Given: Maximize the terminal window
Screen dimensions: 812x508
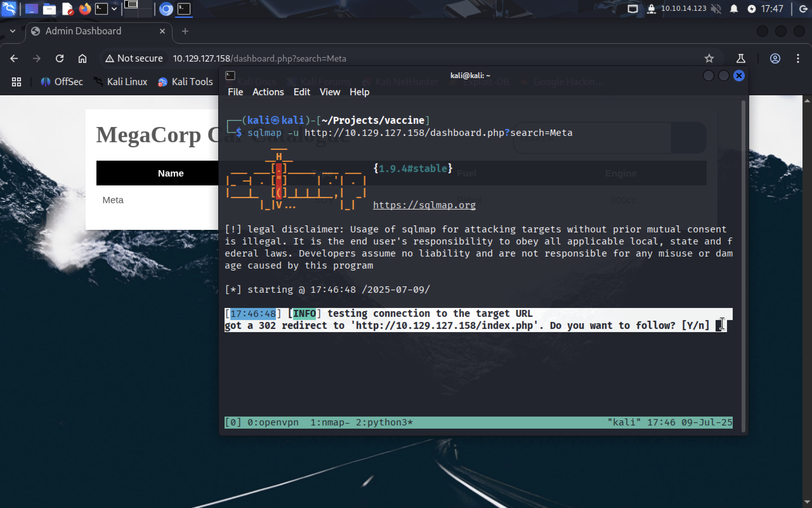Looking at the screenshot, I should pos(724,76).
